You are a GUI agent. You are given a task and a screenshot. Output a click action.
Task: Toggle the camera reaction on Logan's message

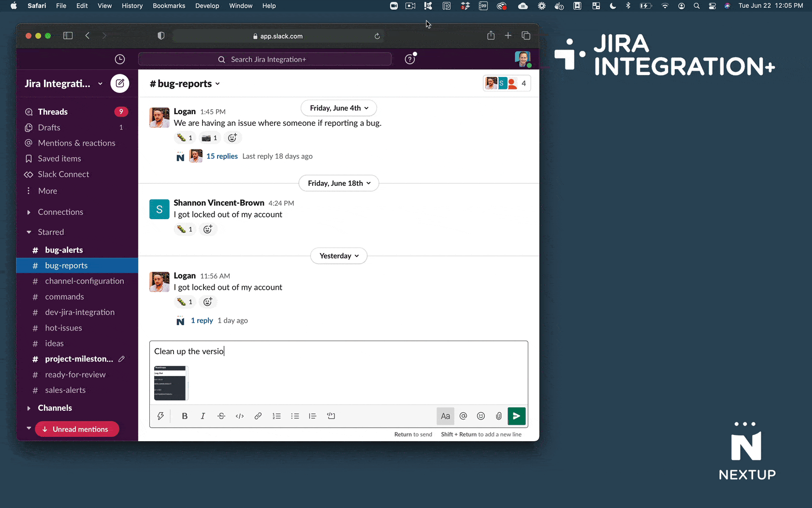210,138
